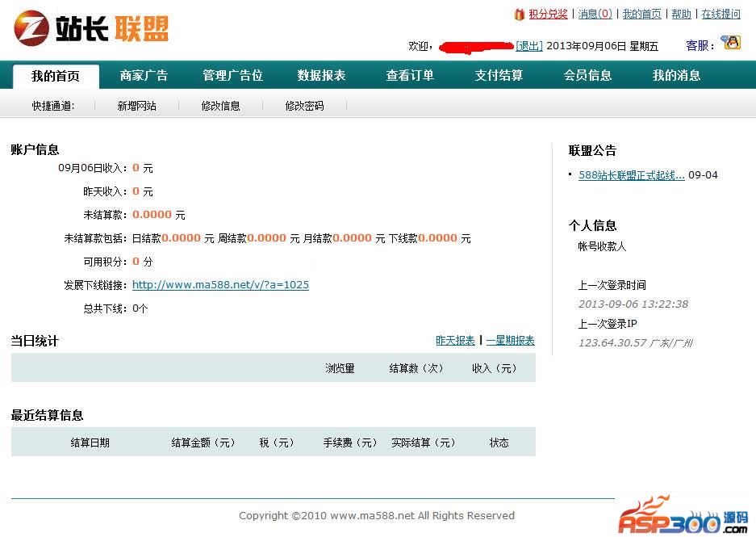Click the 09月06日收入 label
The height and width of the screenshot is (537, 756).
[x=93, y=168]
